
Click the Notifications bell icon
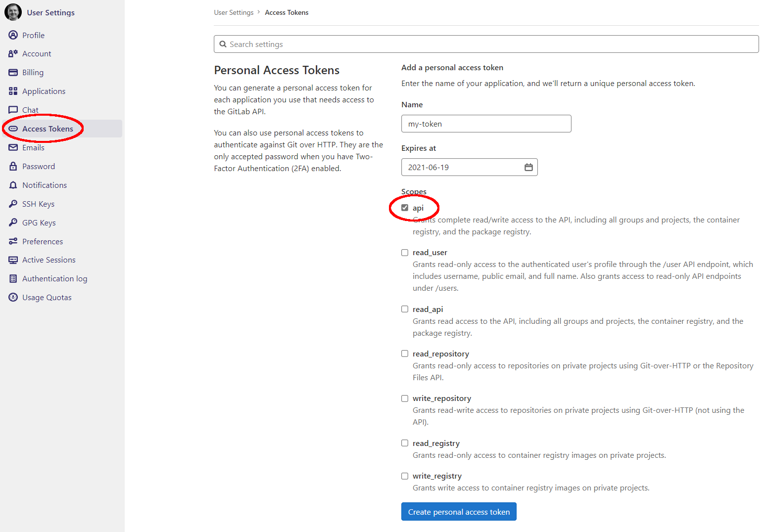click(x=13, y=185)
